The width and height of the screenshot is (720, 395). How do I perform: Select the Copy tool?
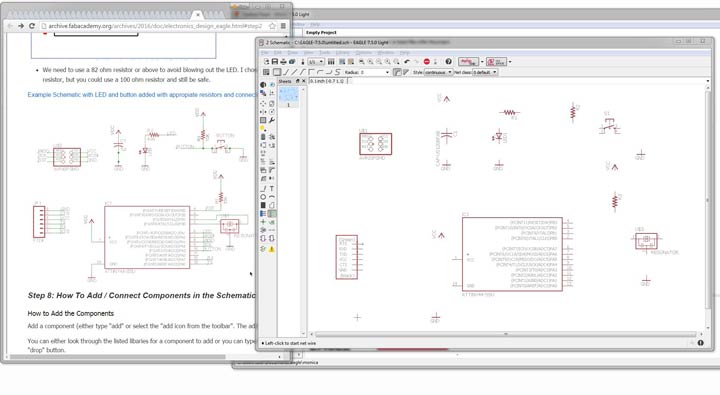[x=272, y=103]
